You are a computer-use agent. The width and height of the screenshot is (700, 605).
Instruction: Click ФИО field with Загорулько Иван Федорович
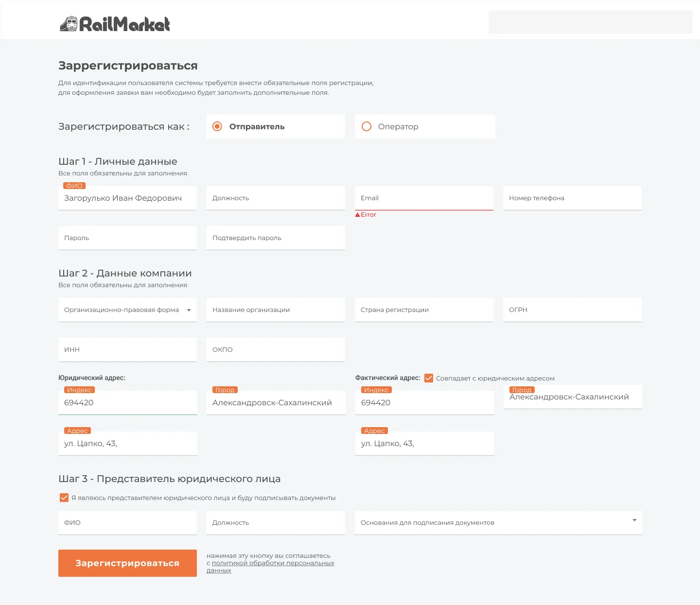point(127,198)
